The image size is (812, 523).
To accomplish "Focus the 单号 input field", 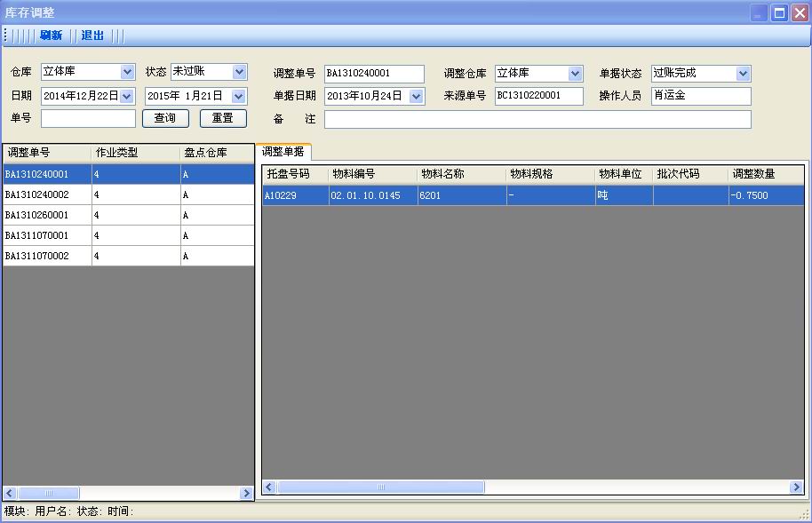I will (x=88, y=119).
